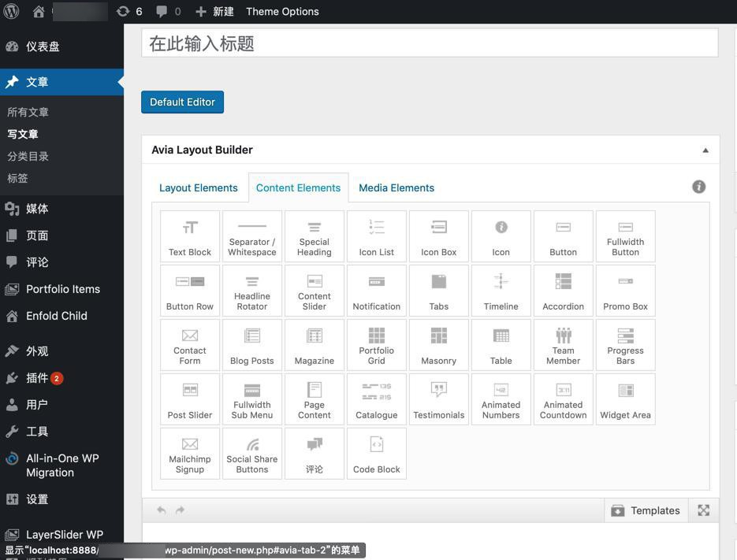The width and height of the screenshot is (737, 560).
Task: Add Timeline element
Action: pos(501,291)
